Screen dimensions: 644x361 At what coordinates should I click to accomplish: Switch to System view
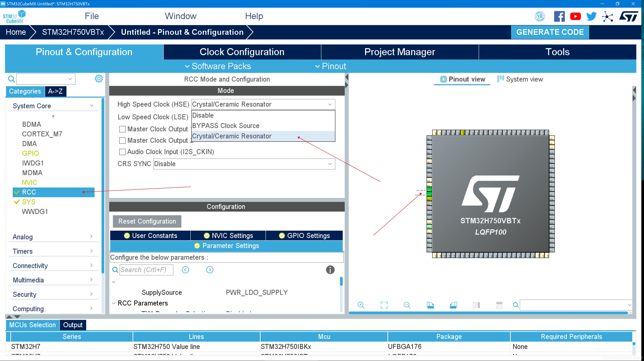tap(520, 79)
